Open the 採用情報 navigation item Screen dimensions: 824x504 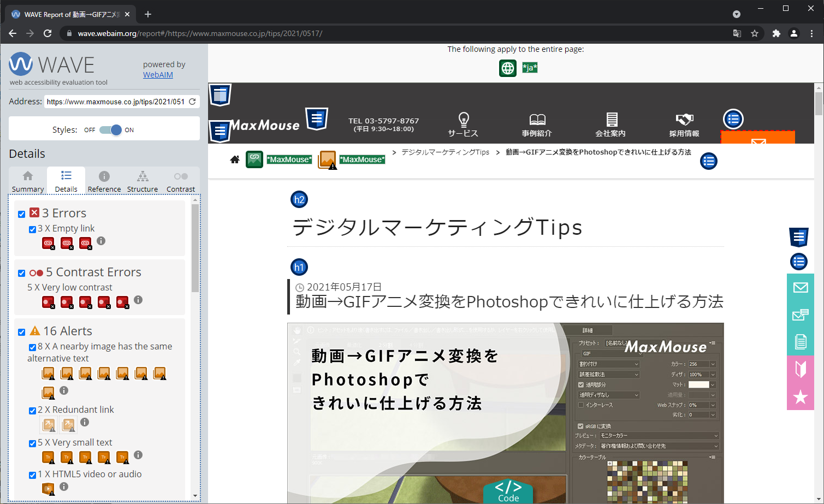(684, 124)
